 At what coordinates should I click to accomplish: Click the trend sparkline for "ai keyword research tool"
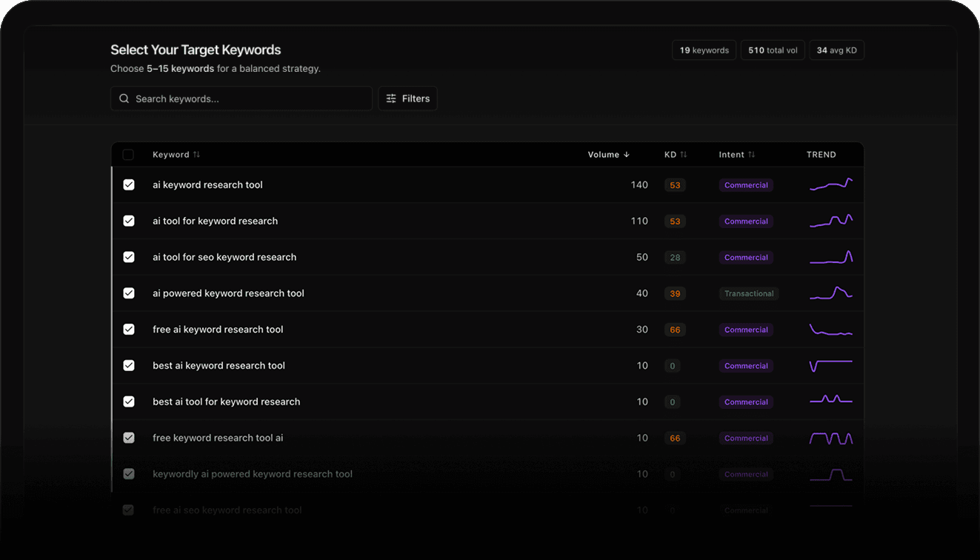(831, 184)
